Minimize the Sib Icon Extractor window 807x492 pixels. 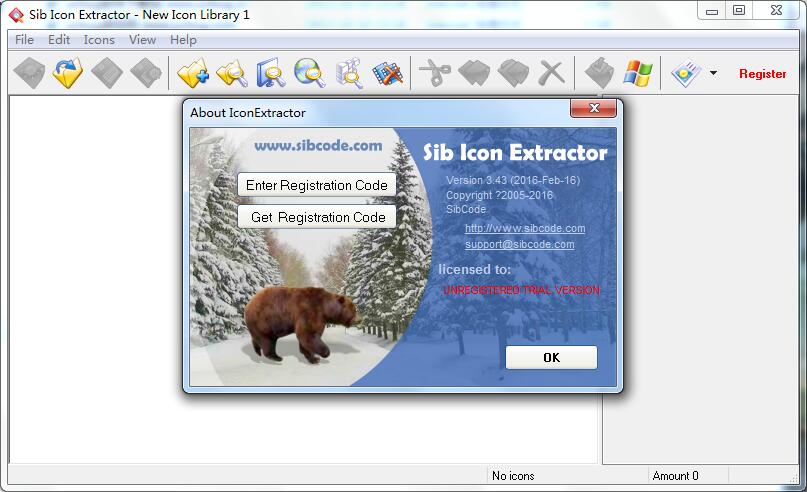pyautogui.click(x=712, y=11)
